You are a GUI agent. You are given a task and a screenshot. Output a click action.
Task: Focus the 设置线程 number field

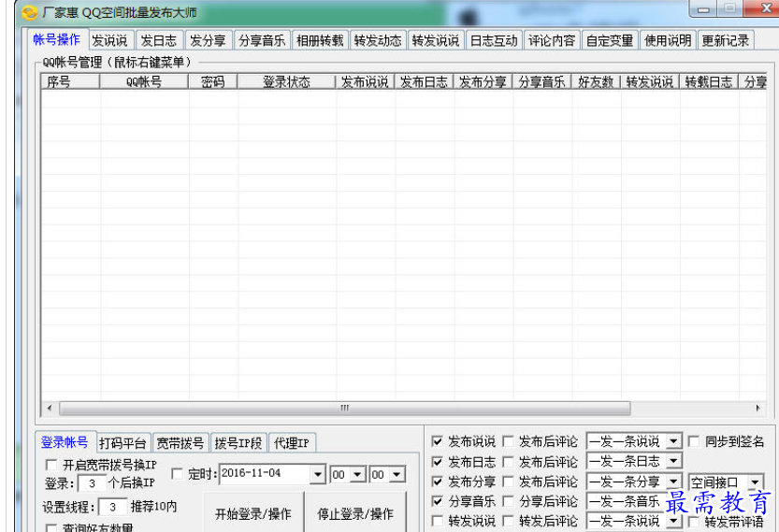[x=113, y=507]
